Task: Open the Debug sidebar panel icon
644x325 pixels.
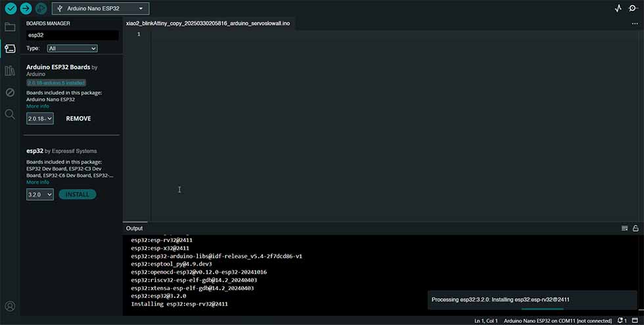Action: (x=10, y=92)
